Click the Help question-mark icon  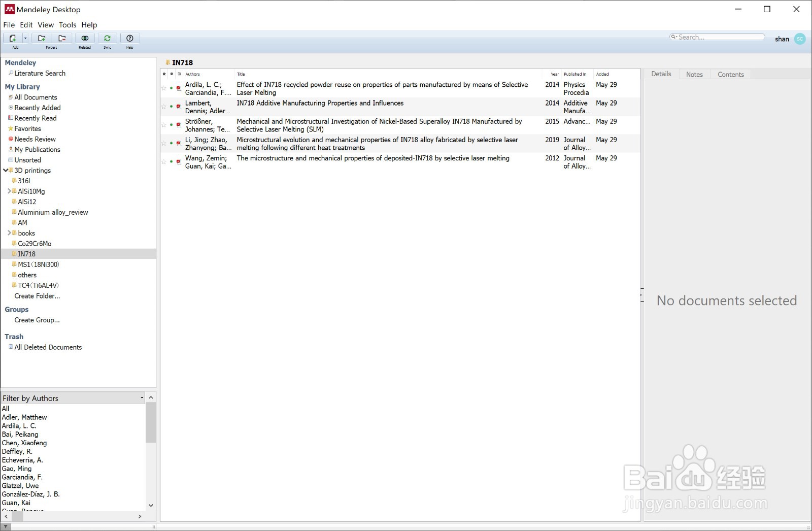coord(130,38)
